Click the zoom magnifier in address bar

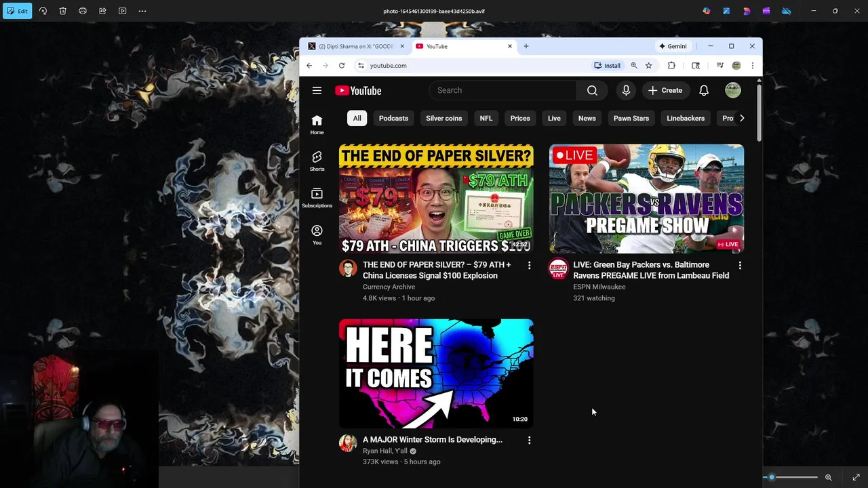pos(634,66)
